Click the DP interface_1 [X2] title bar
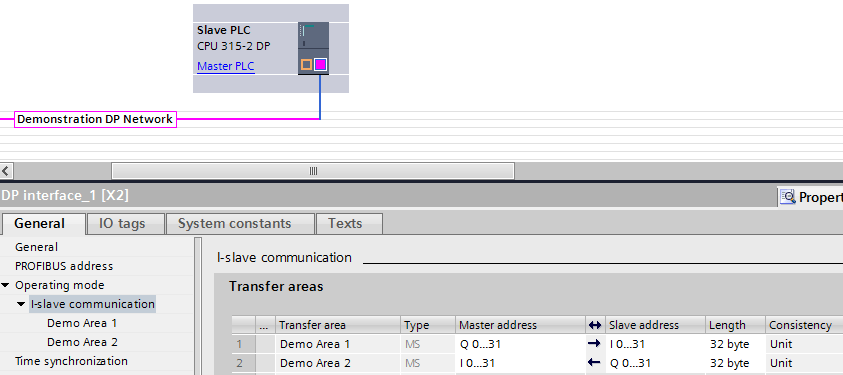 tap(387, 196)
